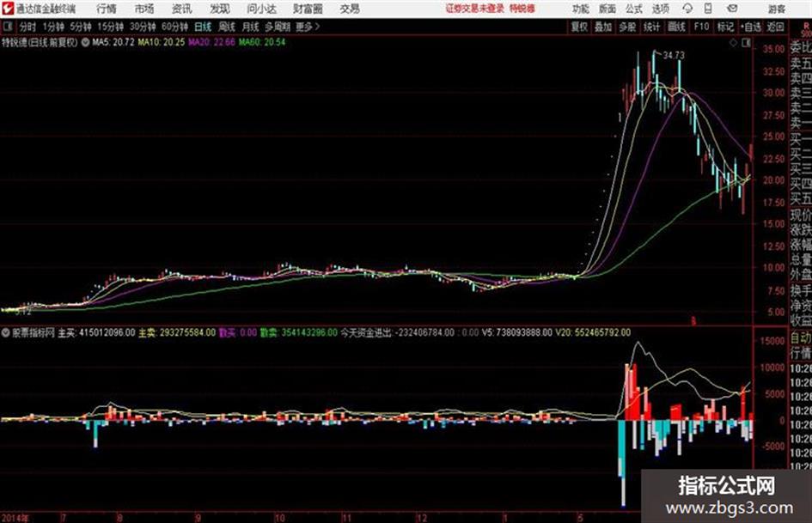Image resolution: width=812 pixels, height=523 pixels.
Task: Click the MA5: 20.72 indicator value
Action: 113,42
